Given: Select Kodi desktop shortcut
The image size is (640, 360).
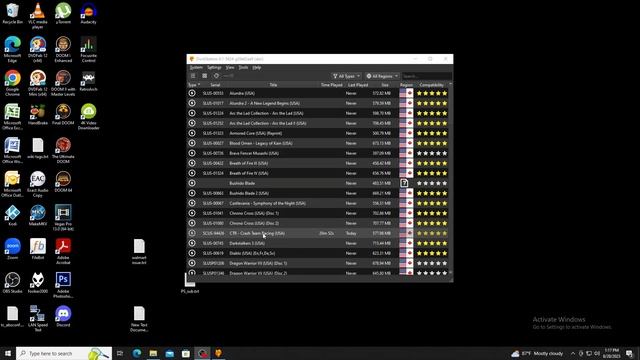Looking at the screenshot, I should click(x=12, y=216).
